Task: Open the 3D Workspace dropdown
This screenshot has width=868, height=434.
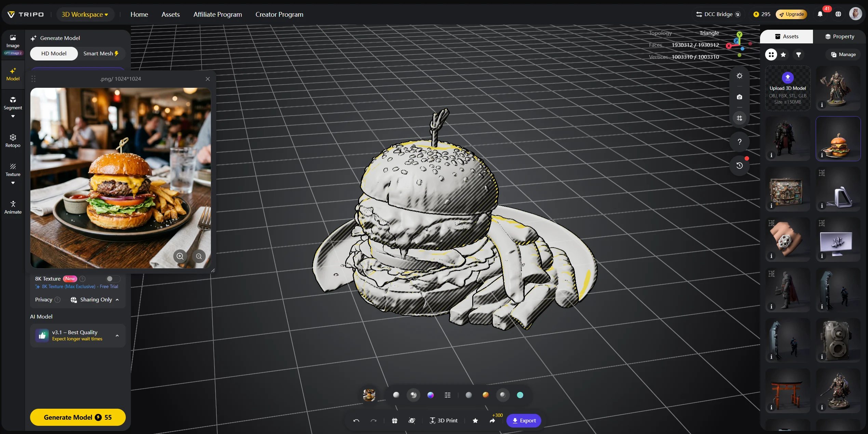Action: click(x=85, y=14)
